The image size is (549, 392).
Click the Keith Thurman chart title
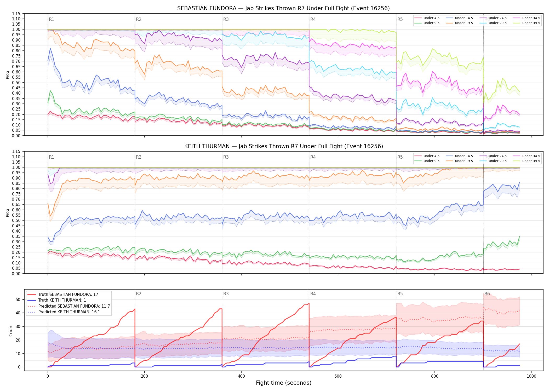(x=283, y=146)
